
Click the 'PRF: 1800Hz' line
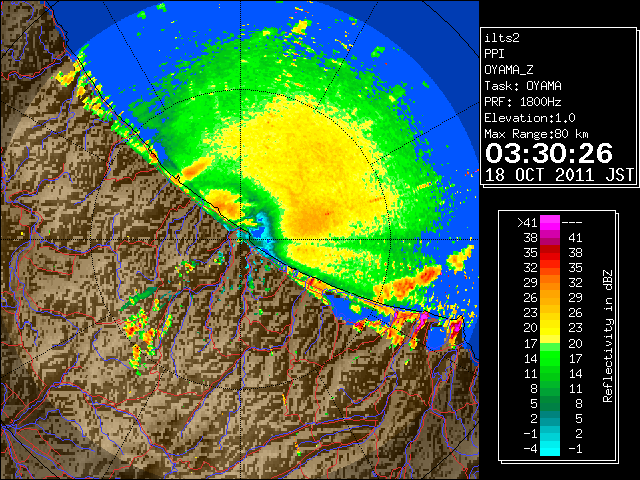522,102
